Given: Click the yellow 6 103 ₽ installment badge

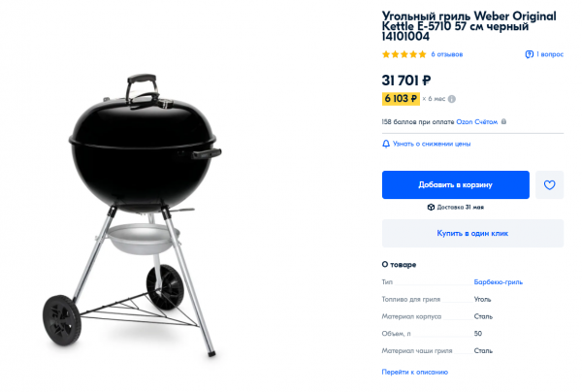Looking at the screenshot, I should pos(401,99).
